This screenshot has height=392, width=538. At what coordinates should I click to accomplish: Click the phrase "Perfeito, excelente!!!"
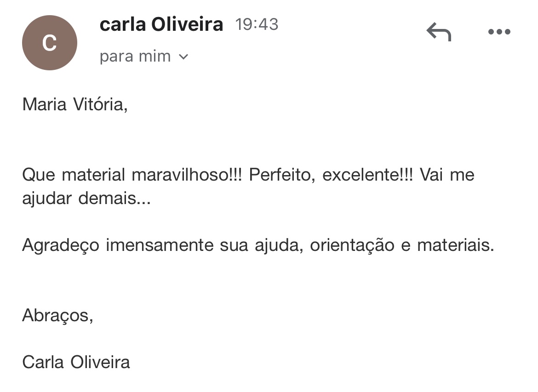pyautogui.click(x=331, y=175)
